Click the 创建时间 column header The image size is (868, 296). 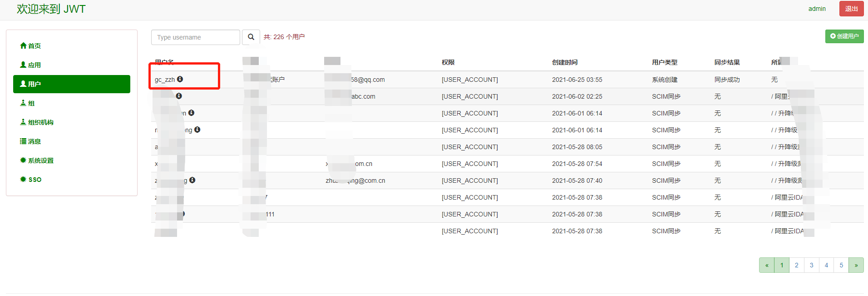coord(565,62)
